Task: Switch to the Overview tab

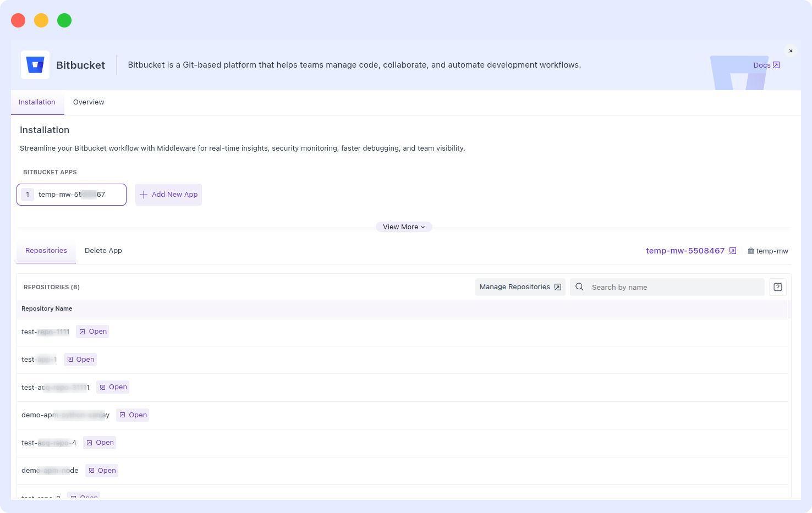Action: 88,102
